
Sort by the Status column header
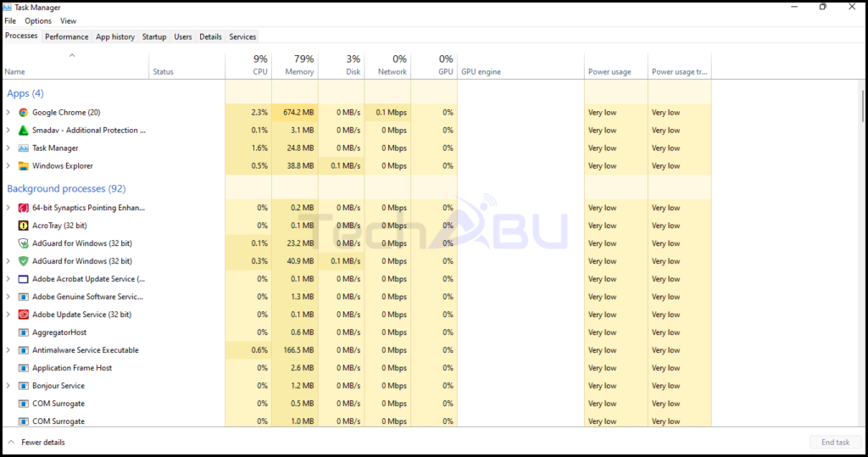point(187,65)
